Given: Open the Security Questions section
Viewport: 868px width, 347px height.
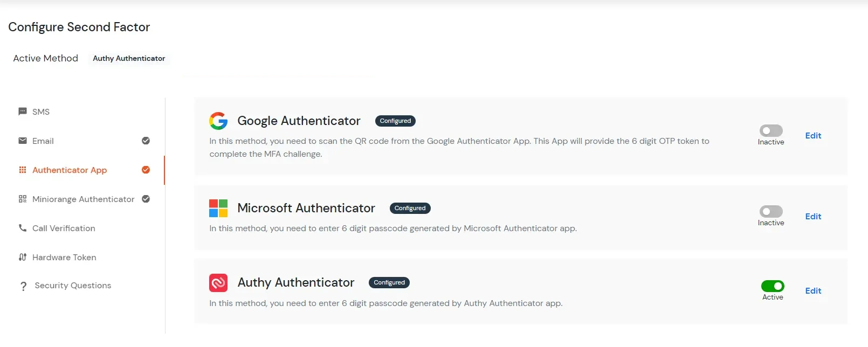Looking at the screenshot, I should [72, 286].
